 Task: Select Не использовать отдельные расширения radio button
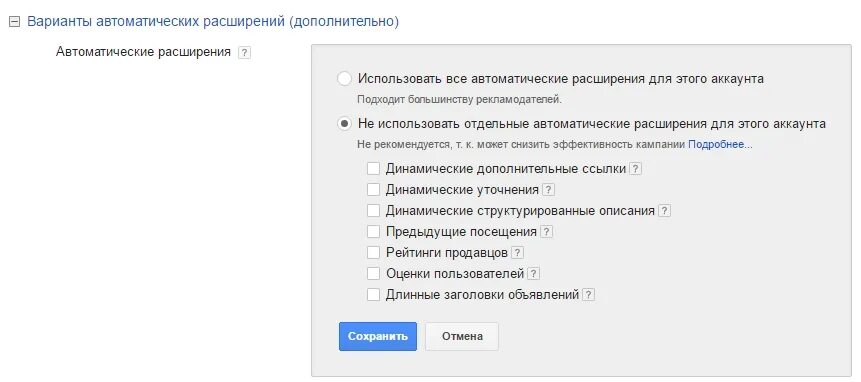(x=344, y=124)
